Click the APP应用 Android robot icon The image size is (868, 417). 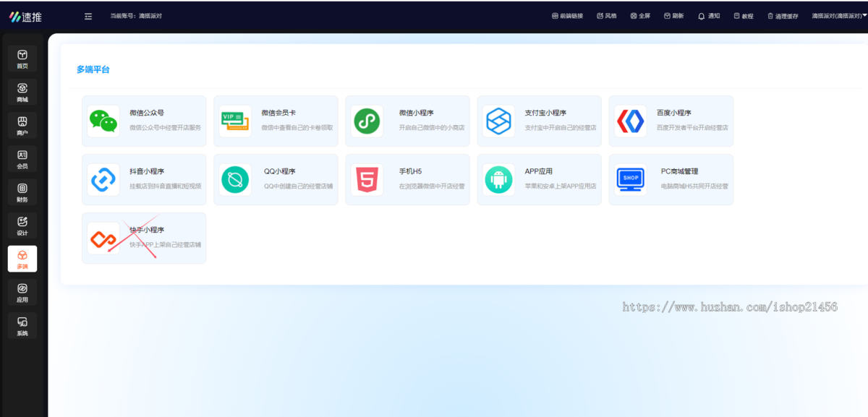tap(498, 179)
